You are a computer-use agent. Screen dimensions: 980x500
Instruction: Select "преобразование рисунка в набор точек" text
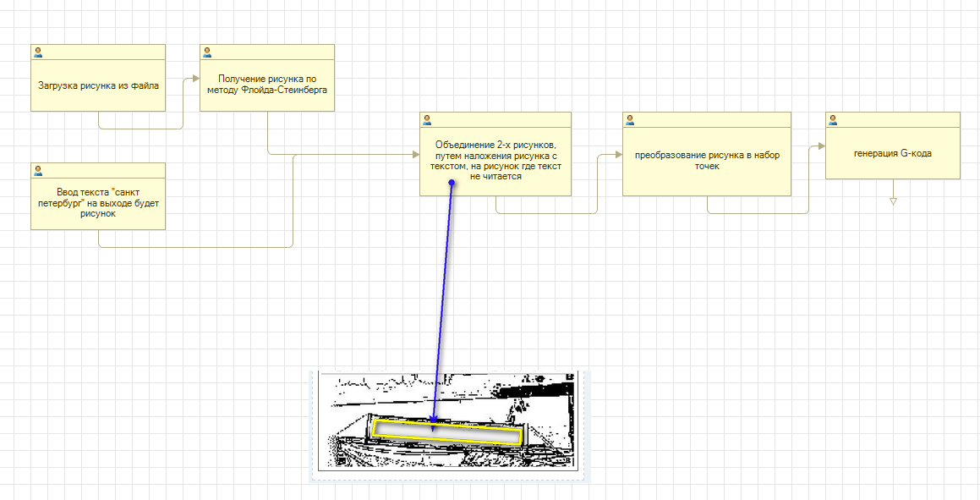click(707, 161)
